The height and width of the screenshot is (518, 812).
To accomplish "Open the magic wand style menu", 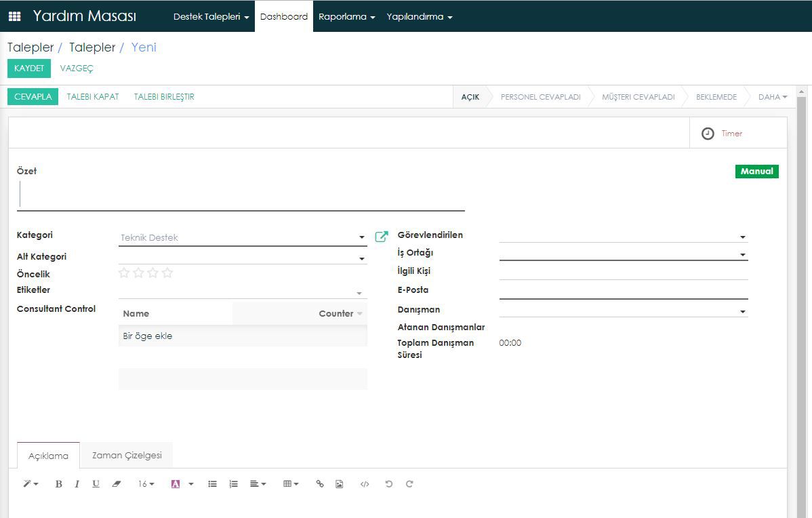I will (x=31, y=484).
